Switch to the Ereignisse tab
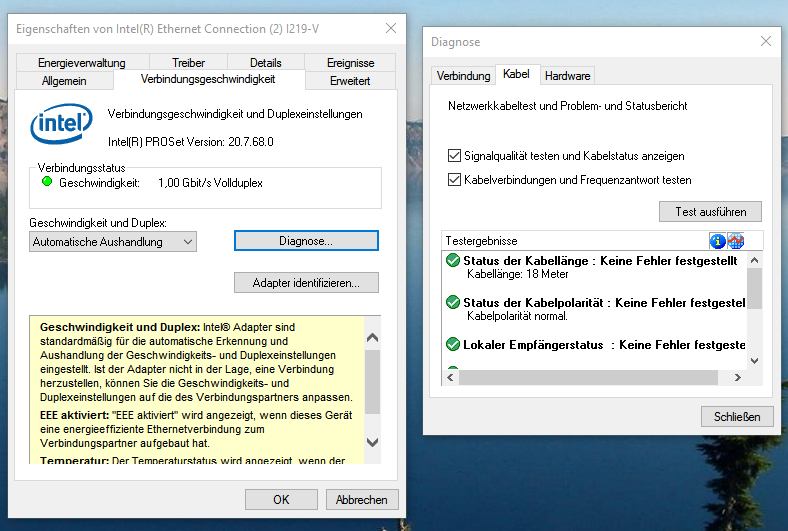 [x=350, y=63]
